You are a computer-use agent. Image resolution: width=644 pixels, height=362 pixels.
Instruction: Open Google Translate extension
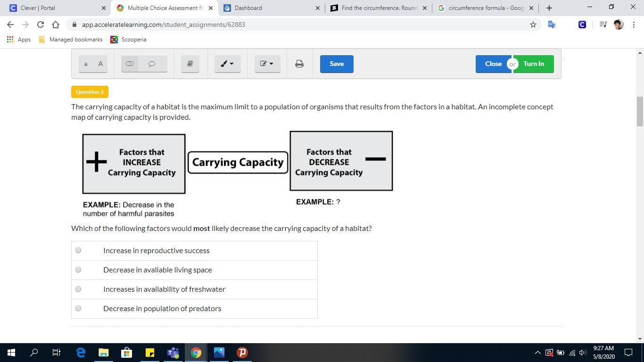(552, 25)
